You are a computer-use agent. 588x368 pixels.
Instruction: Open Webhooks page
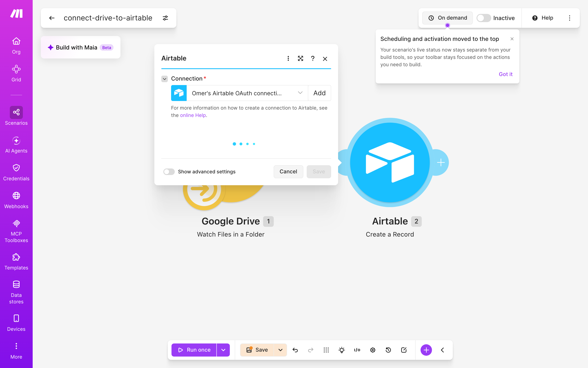(x=16, y=200)
